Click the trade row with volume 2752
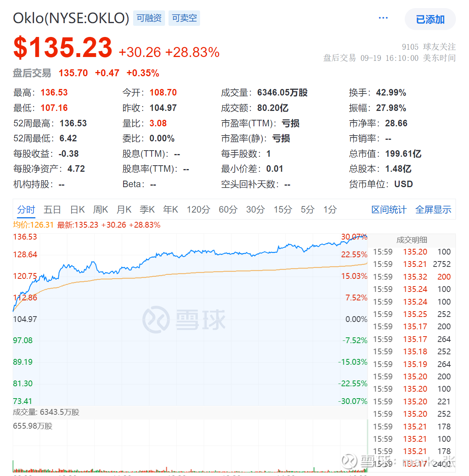469x476 pixels. point(412,264)
